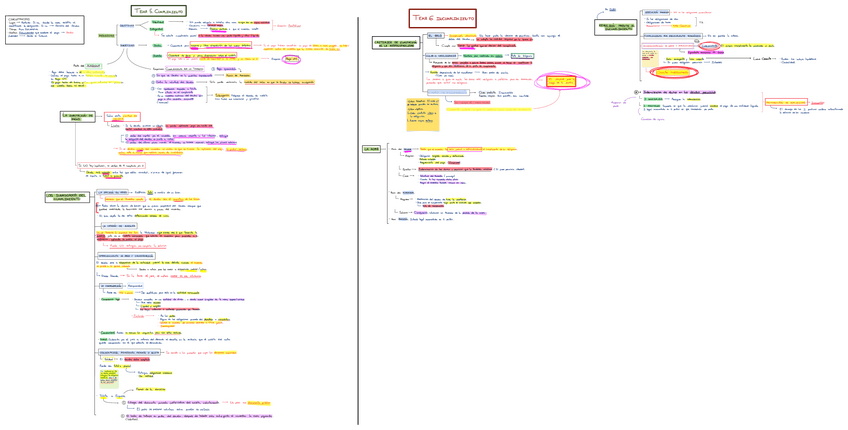Click the 'El dolo' boxed label
The width and height of the screenshot is (848, 430).
(434, 35)
